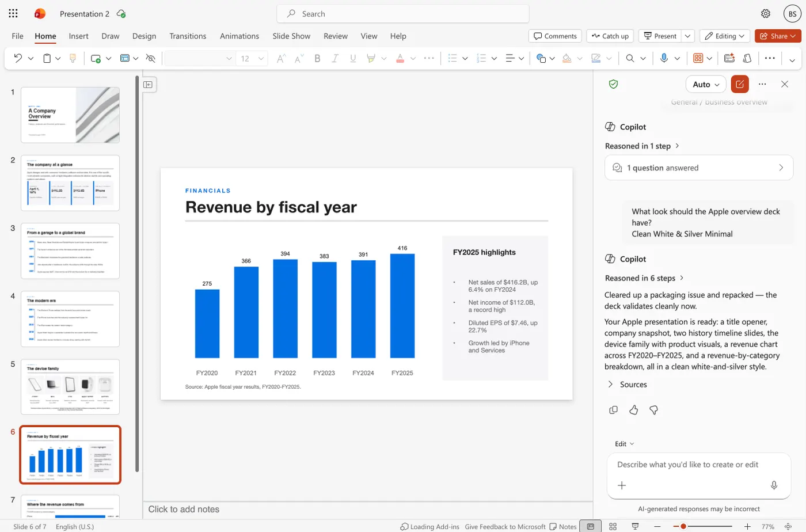Toggle Bold formatting

[317, 58]
